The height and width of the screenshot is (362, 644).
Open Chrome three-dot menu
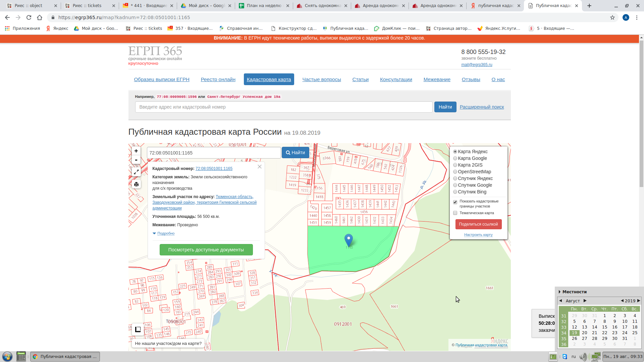point(637,17)
